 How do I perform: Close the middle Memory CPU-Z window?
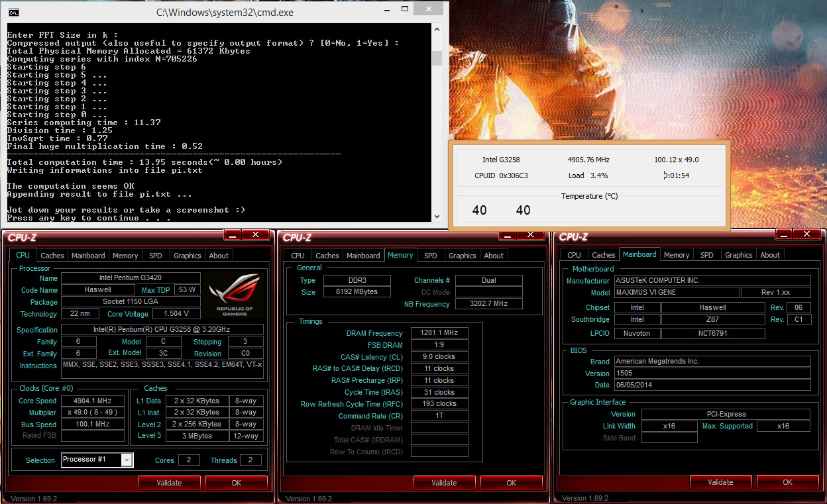point(530,235)
